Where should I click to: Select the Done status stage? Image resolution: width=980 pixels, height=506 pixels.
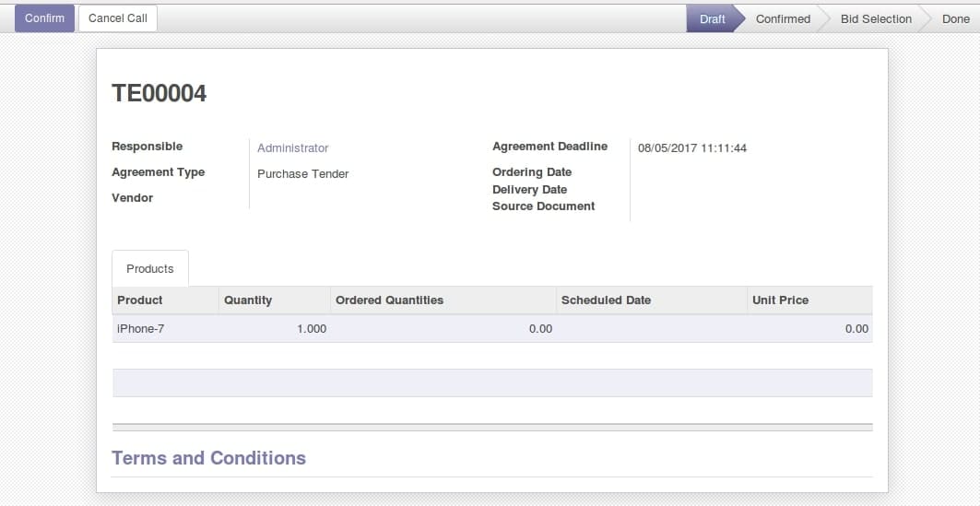tap(956, 18)
